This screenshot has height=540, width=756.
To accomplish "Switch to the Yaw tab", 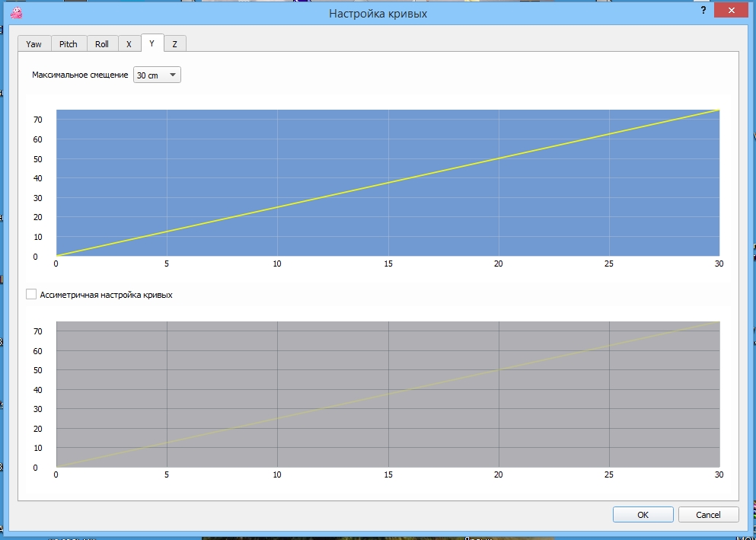I will (x=34, y=44).
